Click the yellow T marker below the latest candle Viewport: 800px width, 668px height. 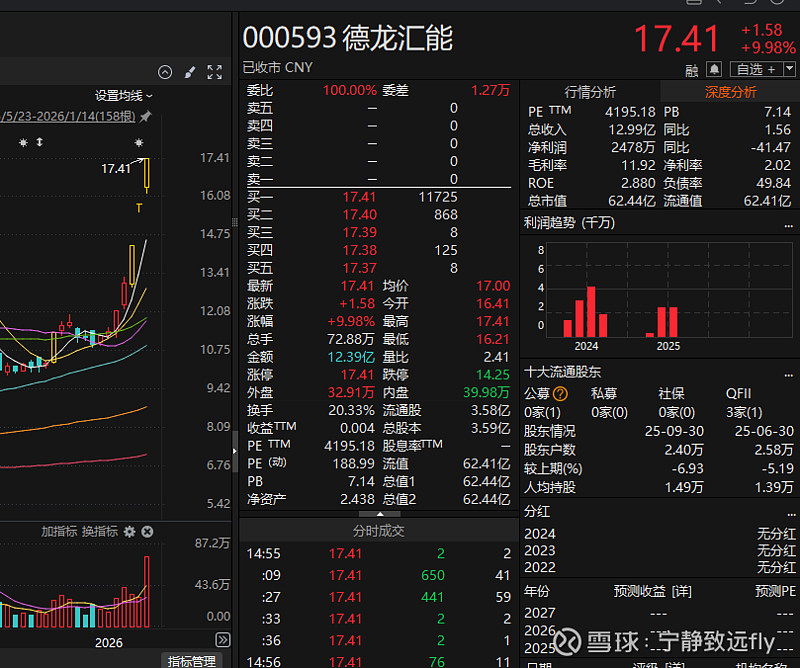139,208
